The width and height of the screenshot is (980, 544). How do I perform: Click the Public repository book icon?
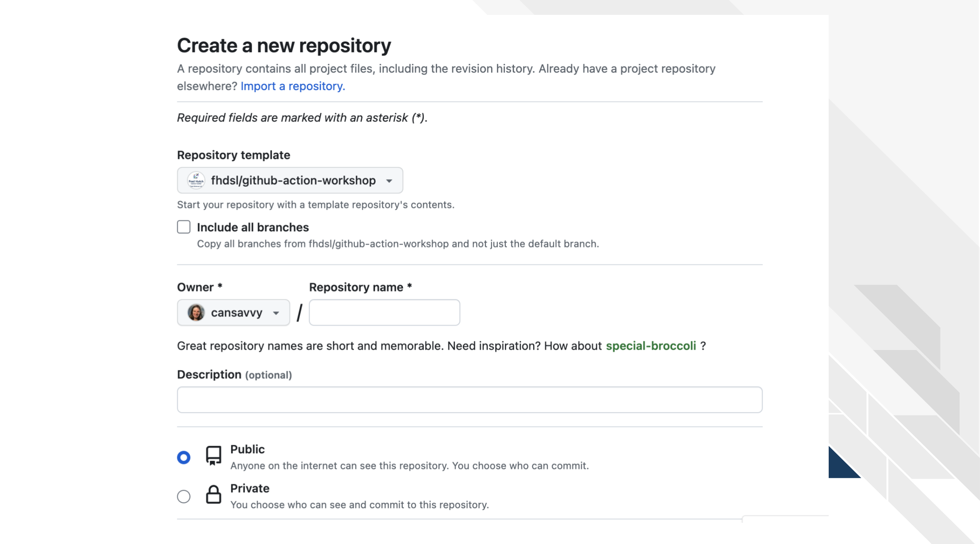click(x=214, y=455)
